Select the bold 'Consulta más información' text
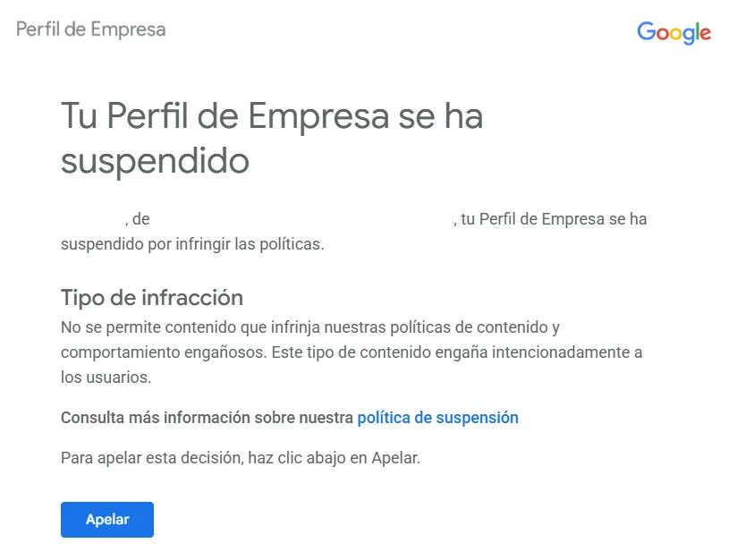Viewport: 754px width, 560px height. (x=204, y=417)
